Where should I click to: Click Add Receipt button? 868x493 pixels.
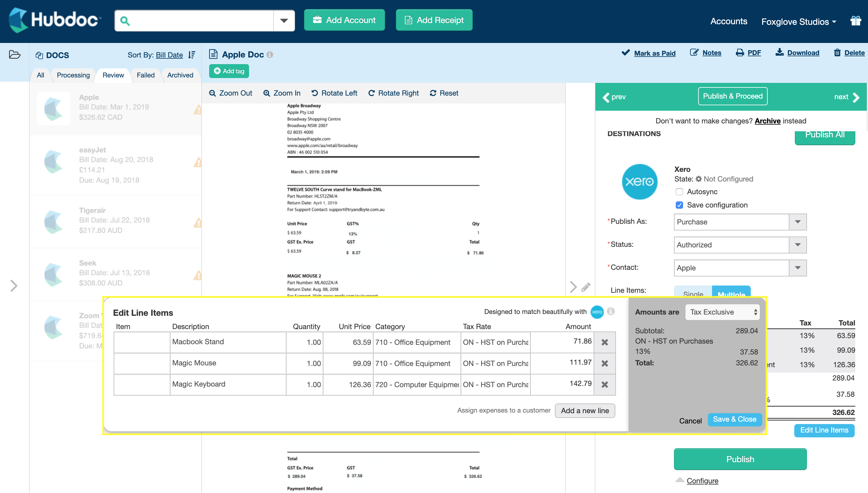tap(434, 20)
